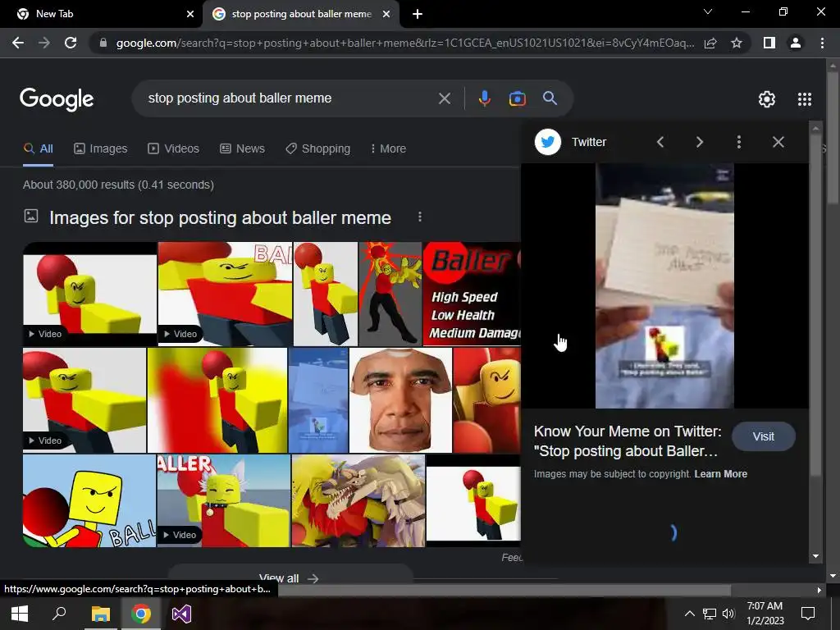840x630 pixels.
Task: Open Google quick settings gear
Action: coord(767,99)
